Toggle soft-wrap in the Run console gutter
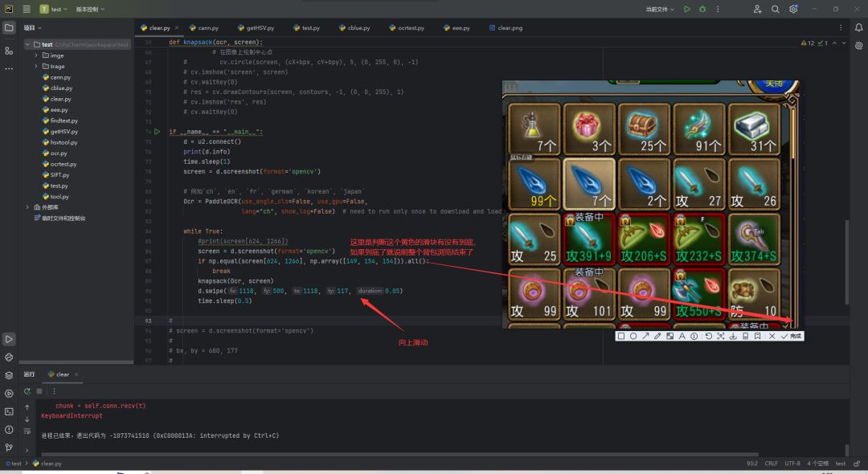The width and height of the screenshot is (868, 474). click(x=27, y=431)
